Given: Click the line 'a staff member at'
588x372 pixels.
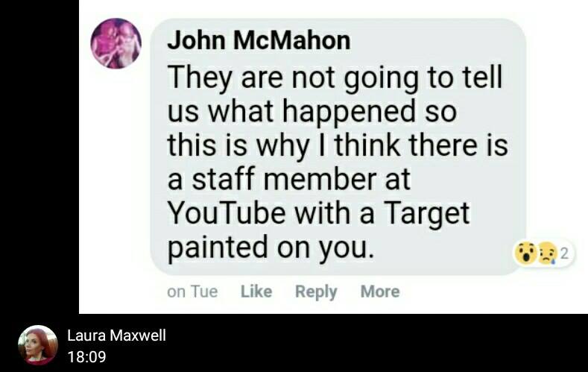Looking at the screenshot, I should pos(288,179).
